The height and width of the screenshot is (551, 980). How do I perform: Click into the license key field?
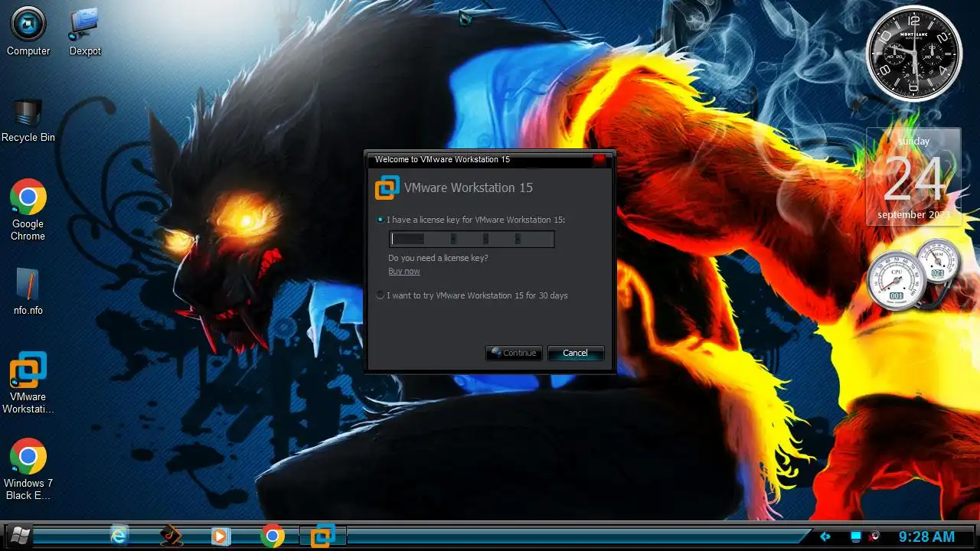coord(472,239)
